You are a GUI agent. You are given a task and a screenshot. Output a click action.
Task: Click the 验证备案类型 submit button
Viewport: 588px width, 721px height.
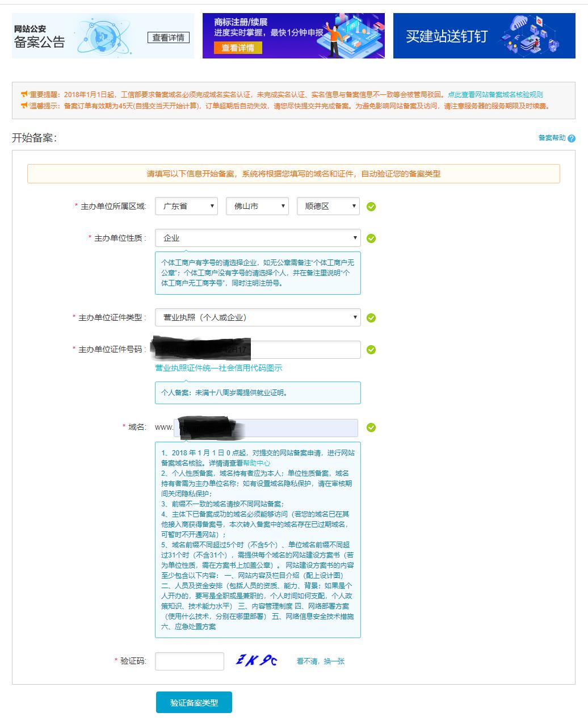click(x=194, y=702)
